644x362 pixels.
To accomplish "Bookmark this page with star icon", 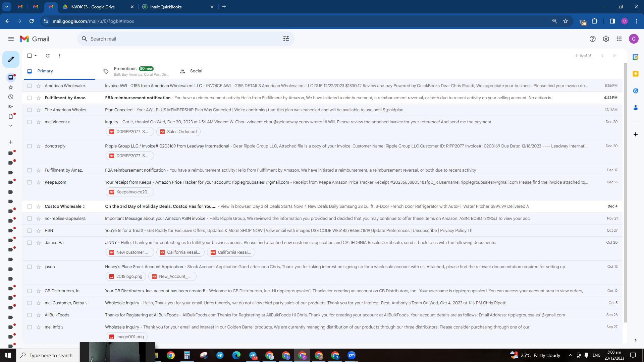I will 566,21.
